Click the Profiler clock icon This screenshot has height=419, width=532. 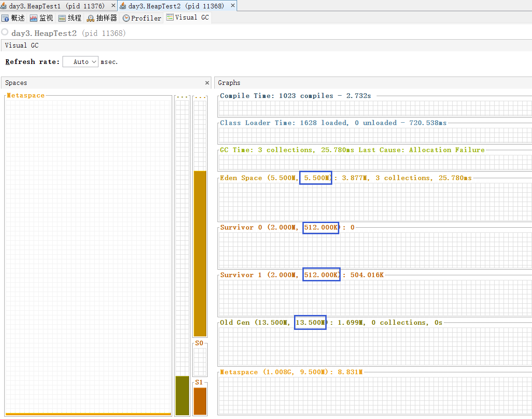tap(126, 18)
